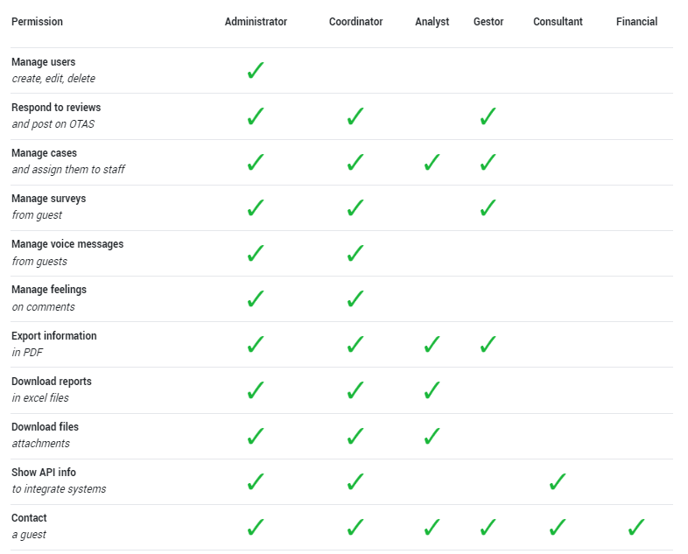Select the Coordinator column header
688x554 pixels.
pyautogui.click(x=356, y=21)
